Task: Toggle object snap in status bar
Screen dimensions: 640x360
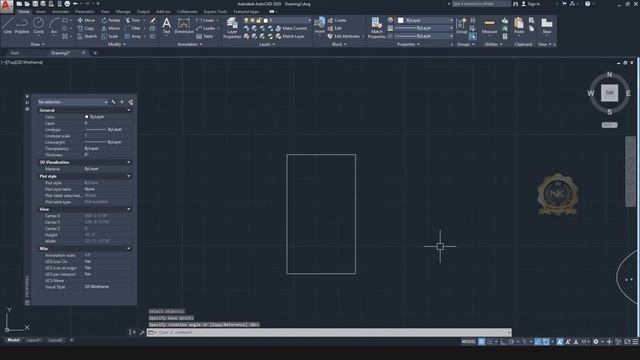Action: 546,342
